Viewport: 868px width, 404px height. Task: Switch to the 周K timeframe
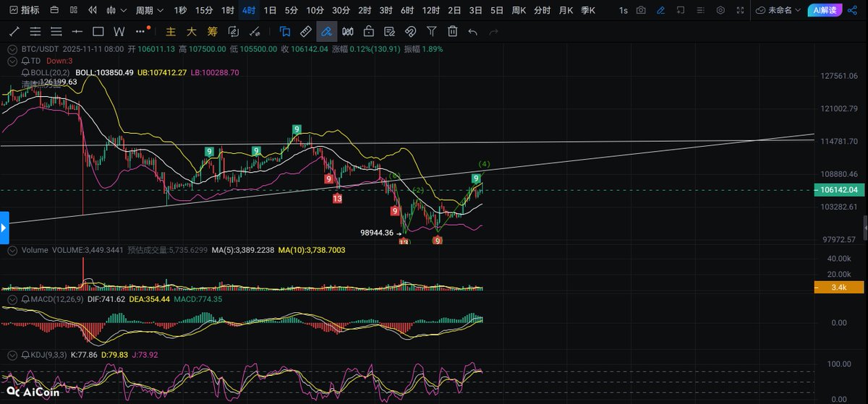[x=519, y=10]
